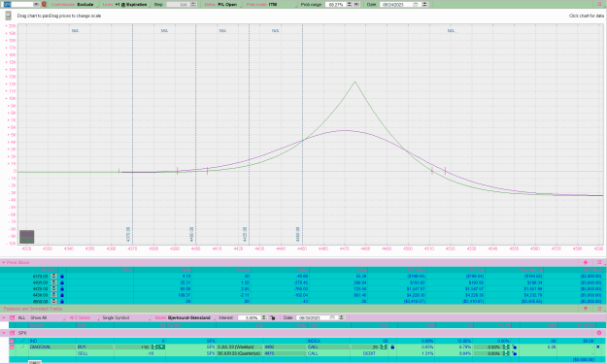Open the All 2 Series dropdown
607x364 pixels.
coord(83,317)
